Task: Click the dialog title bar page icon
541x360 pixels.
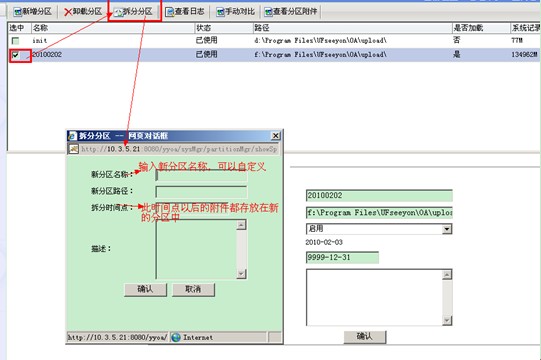Action: coord(73,136)
